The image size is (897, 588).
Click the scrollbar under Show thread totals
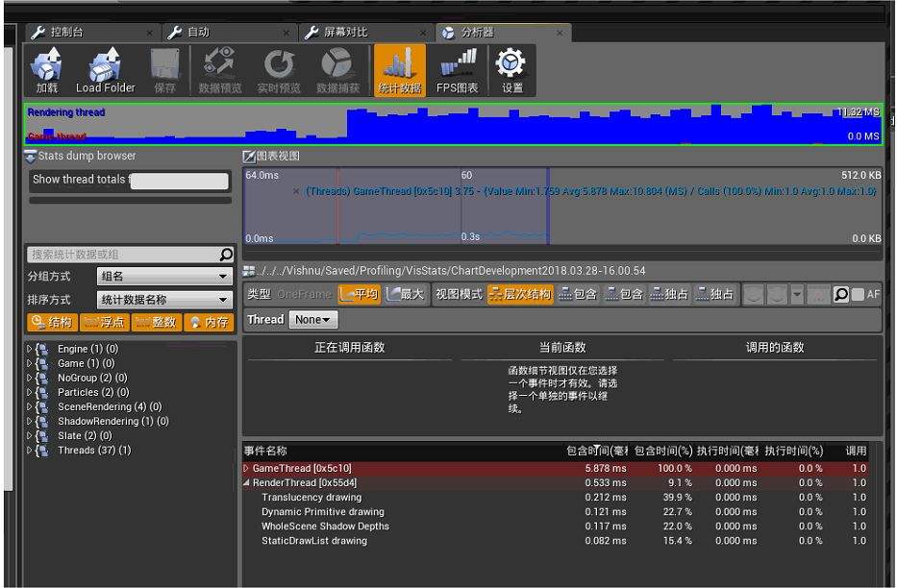click(x=131, y=201)
